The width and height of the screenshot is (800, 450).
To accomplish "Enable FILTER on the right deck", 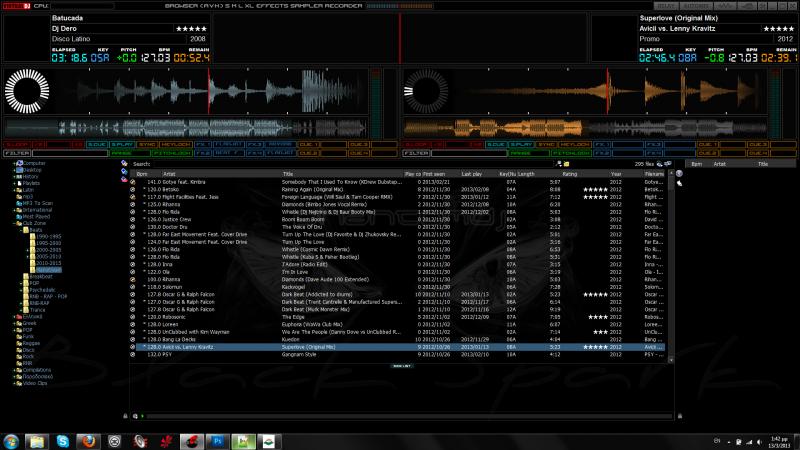I will coord(417,153).
